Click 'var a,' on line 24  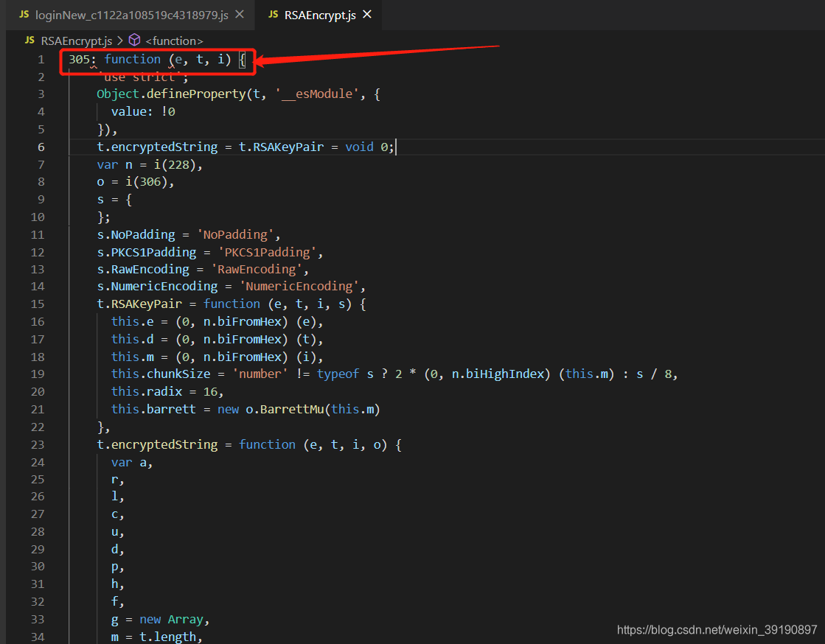coord(132,463)
